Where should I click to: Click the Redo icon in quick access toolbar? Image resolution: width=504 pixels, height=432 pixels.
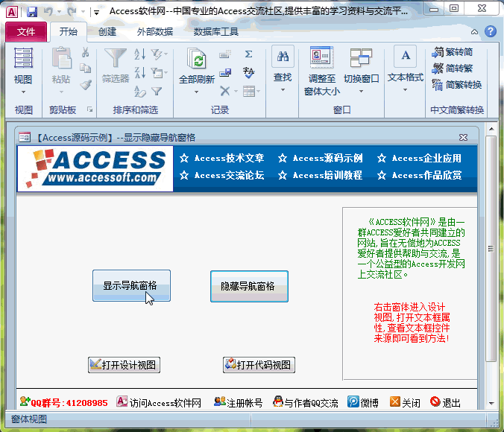click(72, 12)
